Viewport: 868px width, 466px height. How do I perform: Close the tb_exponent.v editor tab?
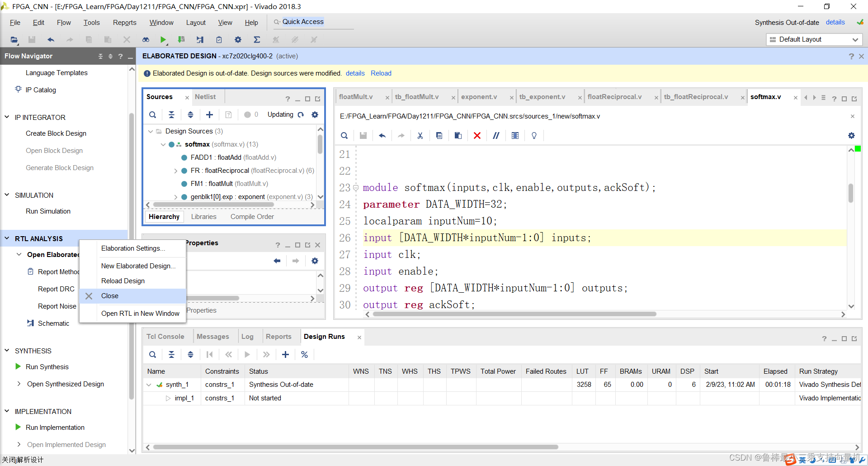pyautogui.click(x=580, y=97)
